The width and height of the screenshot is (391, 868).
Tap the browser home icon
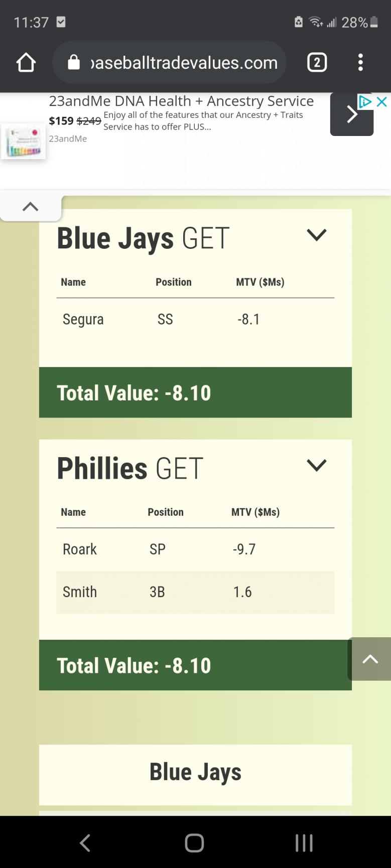pyautogui.click(x=26, y=63)
